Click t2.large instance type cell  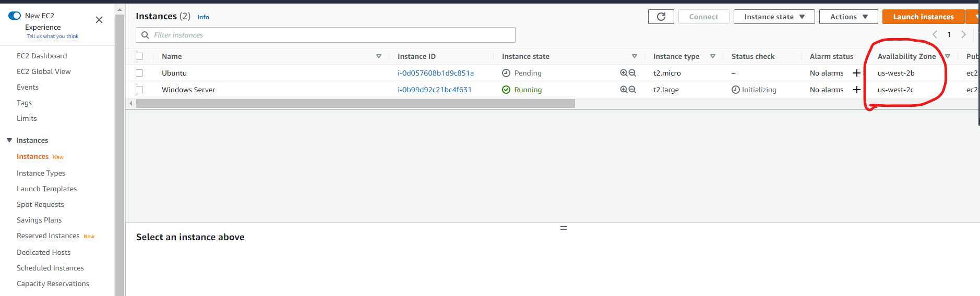(x=666, y=90)
